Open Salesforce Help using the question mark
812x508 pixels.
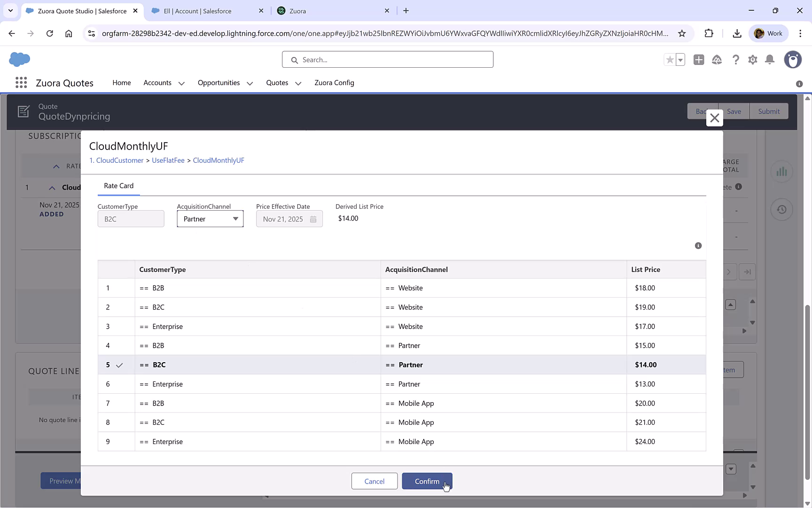click(736, 60)
